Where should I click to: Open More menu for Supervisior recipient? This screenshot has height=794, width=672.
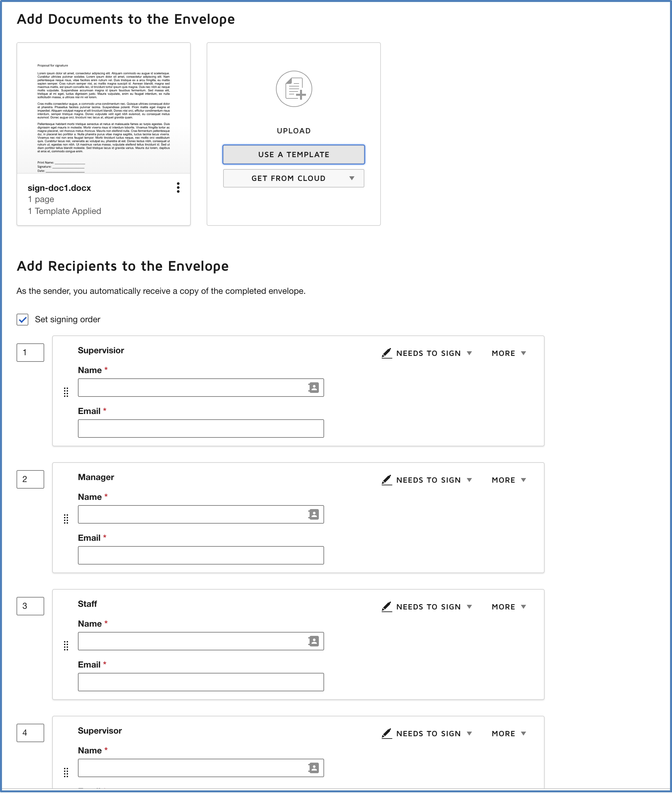point(509,353)
